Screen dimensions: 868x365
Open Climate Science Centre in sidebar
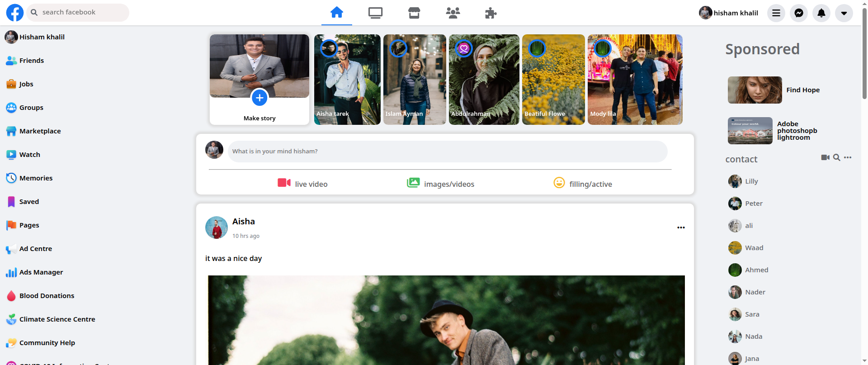pos(50,319)
